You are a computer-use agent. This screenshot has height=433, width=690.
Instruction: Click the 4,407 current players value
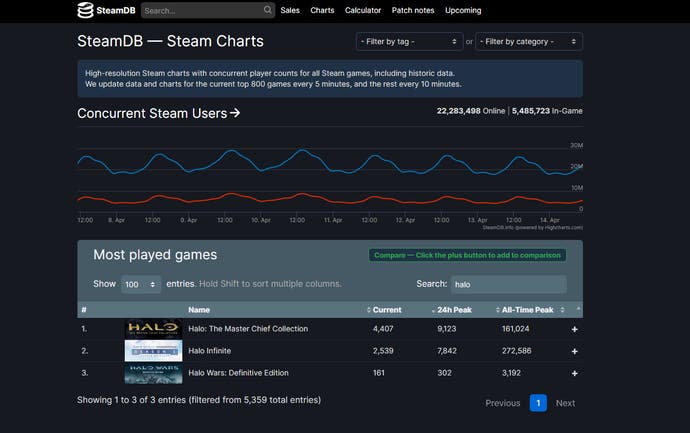383,329
